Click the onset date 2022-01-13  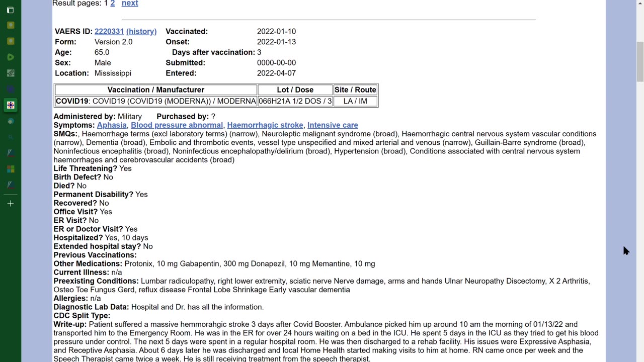coord(276,42)
